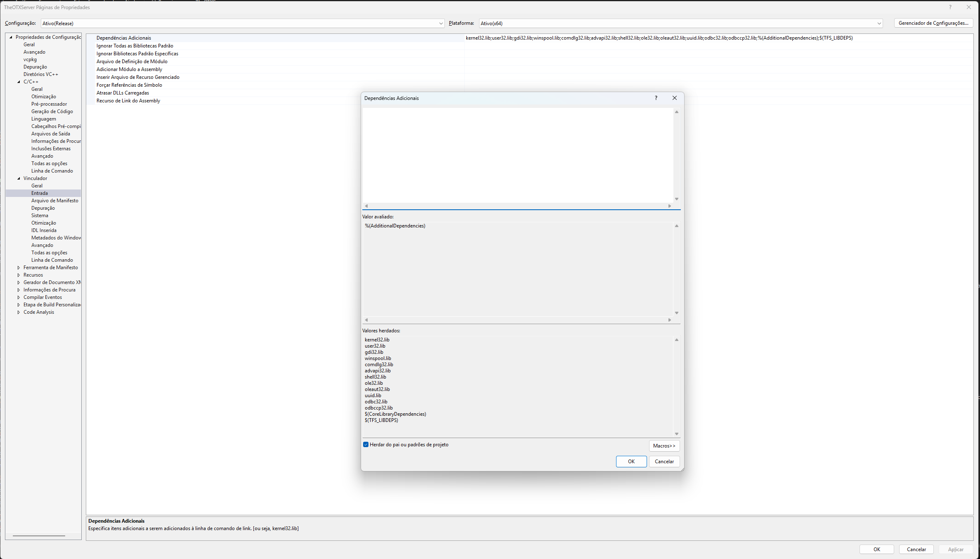Collapse the C/C++ tree node
Viewport: 980px width, 559px height.
click(19, 82)
